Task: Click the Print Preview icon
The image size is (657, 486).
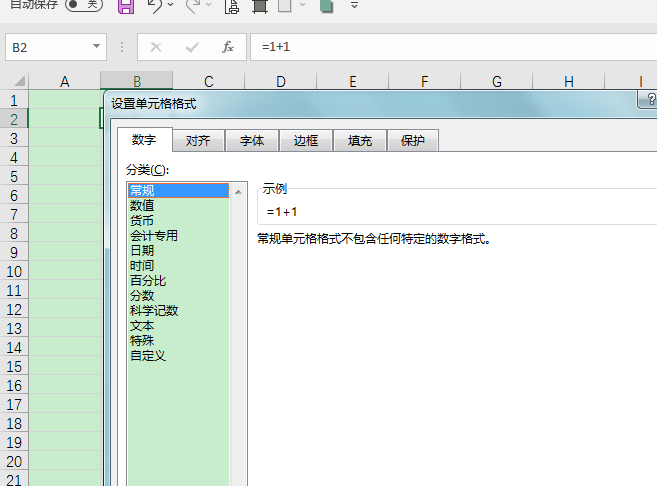Action: point(232,6)
